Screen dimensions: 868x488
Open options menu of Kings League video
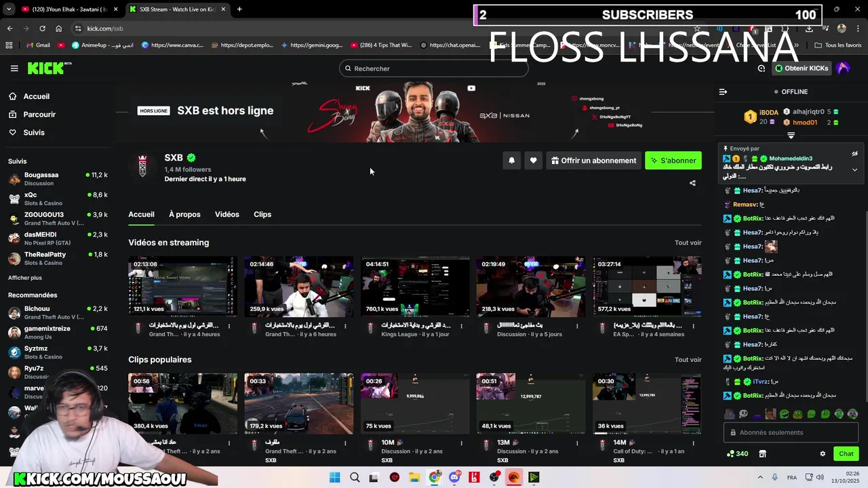[461, 326]
